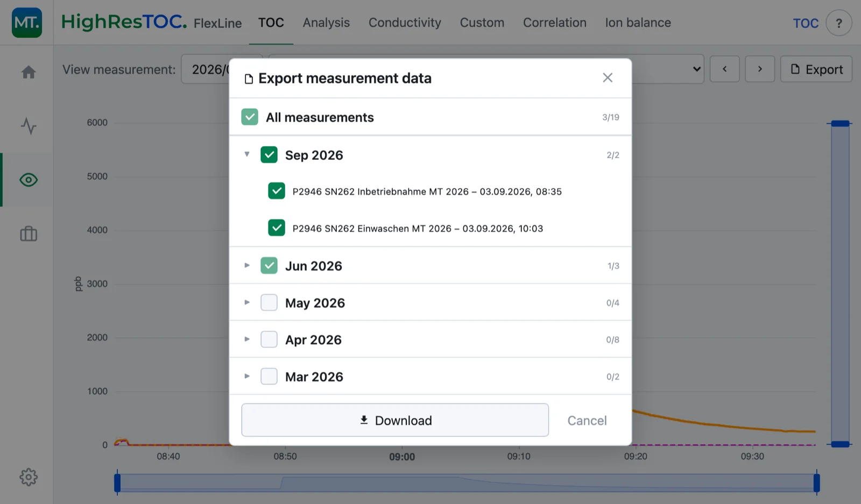Open the View measurement dropdown arrow

[696, 69]
